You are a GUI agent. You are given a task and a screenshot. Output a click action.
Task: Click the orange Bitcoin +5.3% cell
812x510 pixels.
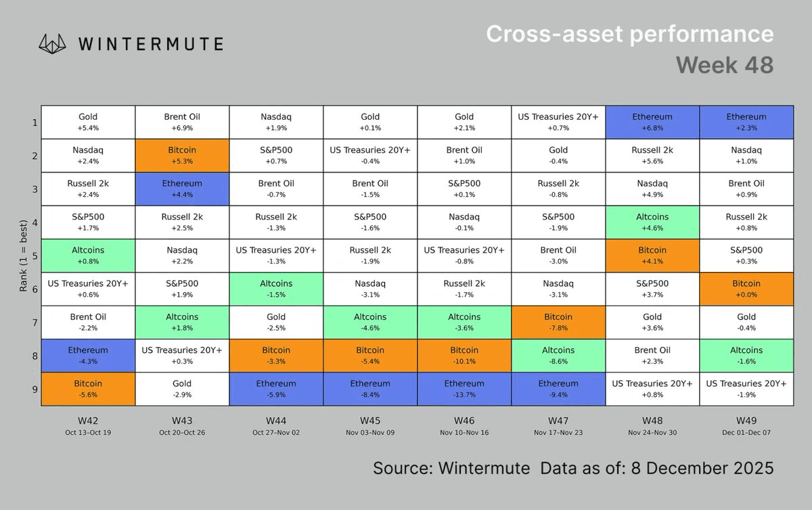click(x=182, y=156)
